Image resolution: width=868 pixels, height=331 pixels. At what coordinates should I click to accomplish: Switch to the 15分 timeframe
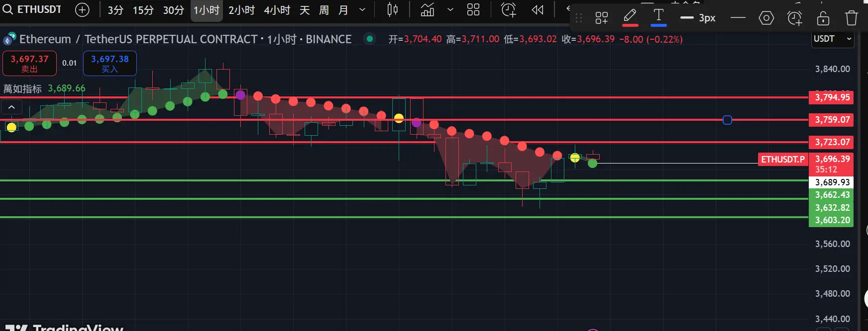143,10
